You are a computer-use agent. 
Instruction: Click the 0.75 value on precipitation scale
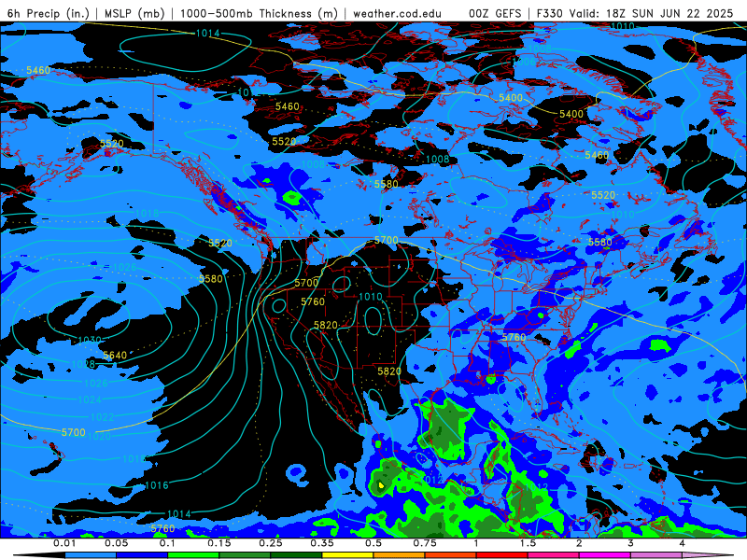pyautogui.click(x=425, y=544)
